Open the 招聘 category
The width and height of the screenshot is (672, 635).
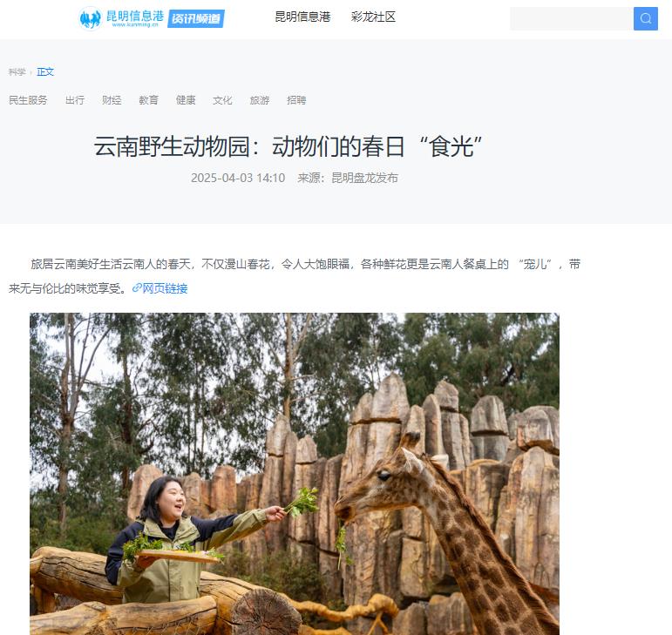click(296, 100)
